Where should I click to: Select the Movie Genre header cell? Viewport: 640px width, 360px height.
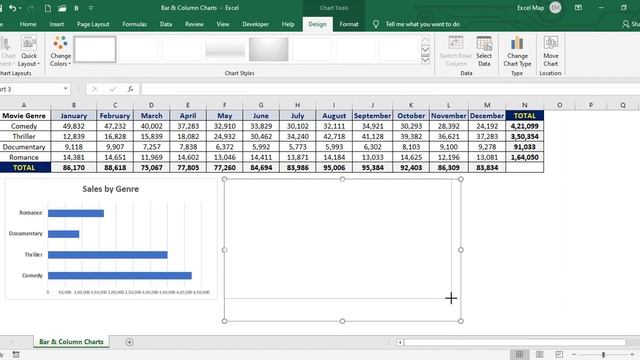click(24, 116)
